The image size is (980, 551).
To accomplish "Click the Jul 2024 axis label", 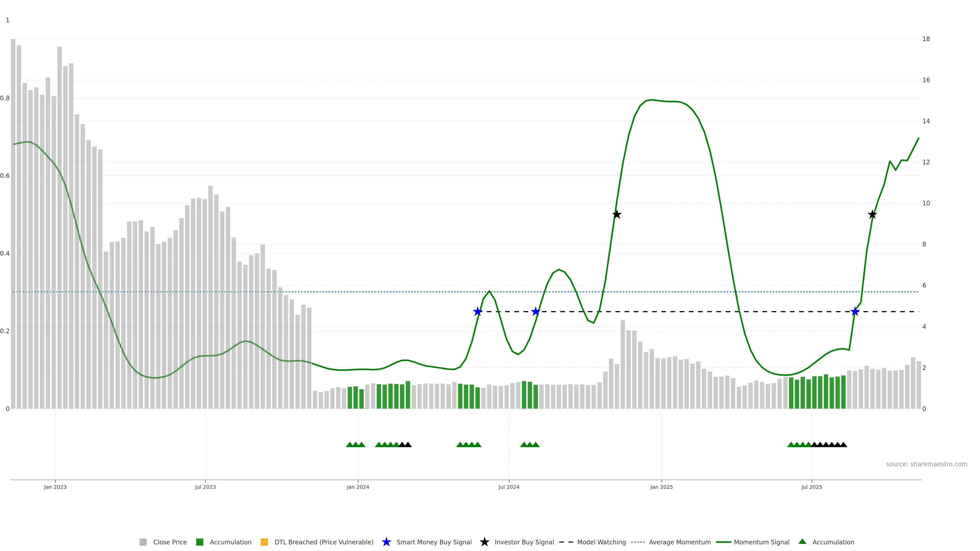I will (509, 487).
